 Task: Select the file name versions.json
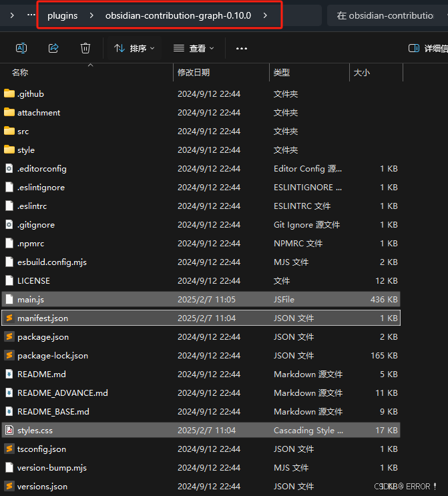42,487
